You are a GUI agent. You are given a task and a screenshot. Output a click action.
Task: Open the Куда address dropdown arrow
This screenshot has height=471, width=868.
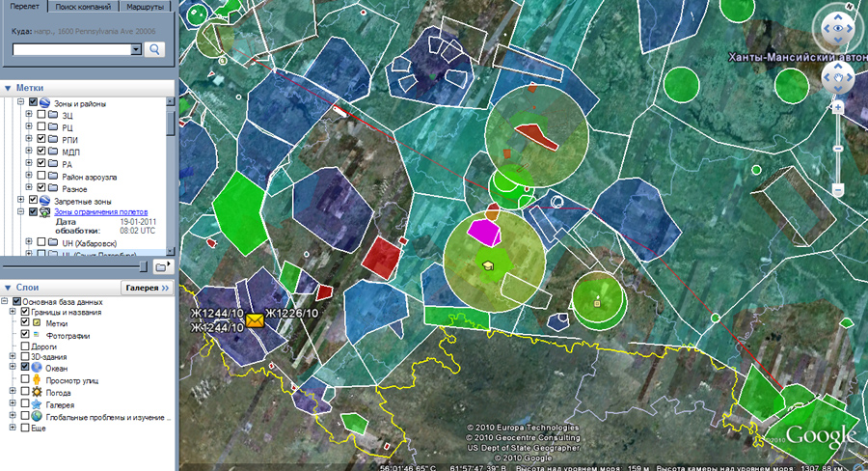pyautogui.click(x=136, y=49)
